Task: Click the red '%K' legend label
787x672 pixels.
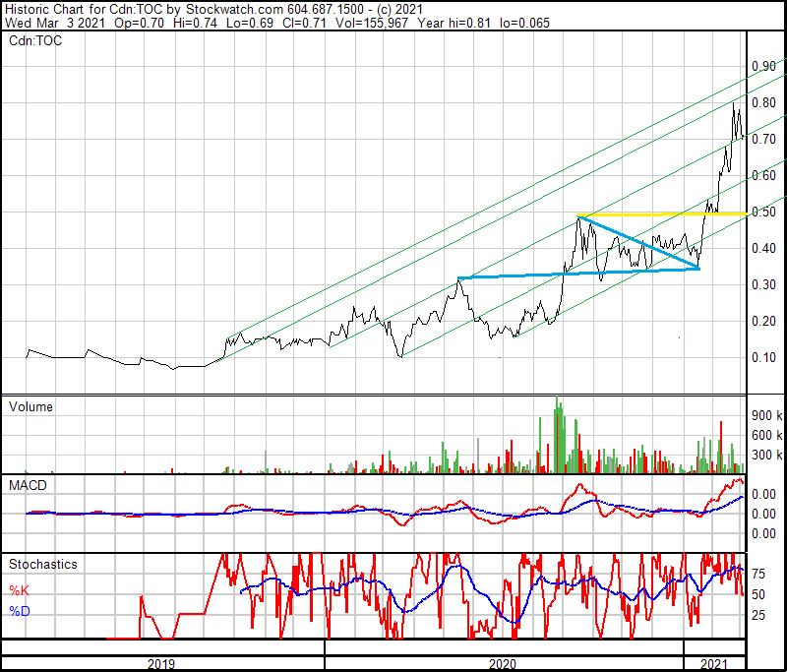Action: tap(19, 590)
